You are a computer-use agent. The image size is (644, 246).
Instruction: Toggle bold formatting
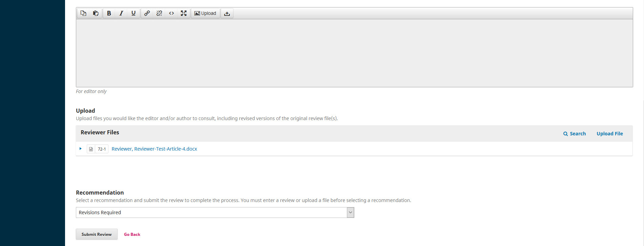109,13
